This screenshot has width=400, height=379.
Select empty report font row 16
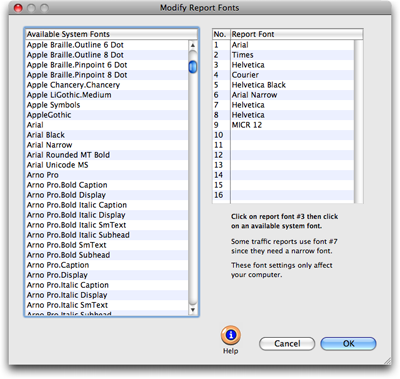pos(283,195)
